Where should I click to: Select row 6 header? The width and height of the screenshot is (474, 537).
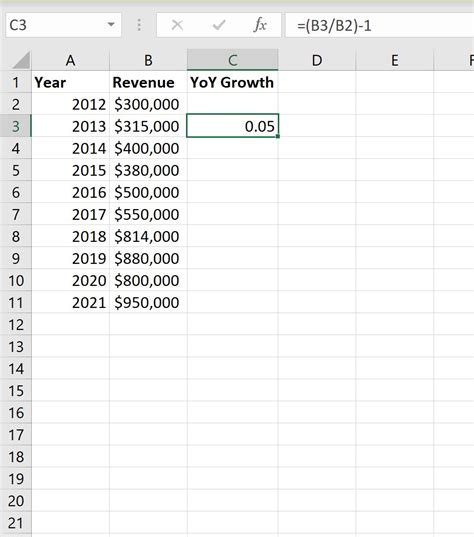click(x=16, y=192)
